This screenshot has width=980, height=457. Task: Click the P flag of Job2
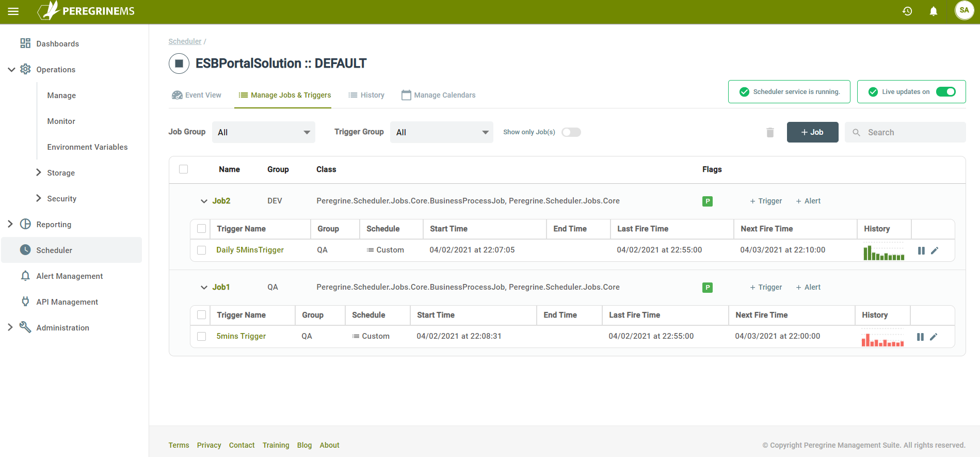[x=708, y=201]
